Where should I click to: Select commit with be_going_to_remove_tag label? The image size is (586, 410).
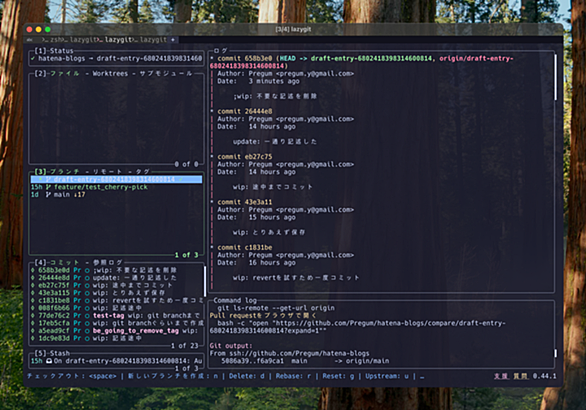coord(117,331)
